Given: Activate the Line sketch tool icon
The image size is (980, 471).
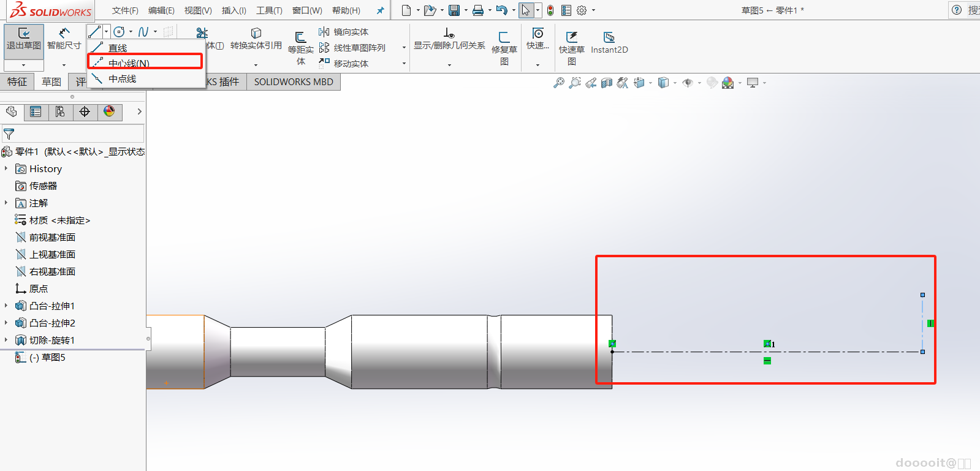Looking at the screenshot, I should pyautogui.click(x=94, y=32).
